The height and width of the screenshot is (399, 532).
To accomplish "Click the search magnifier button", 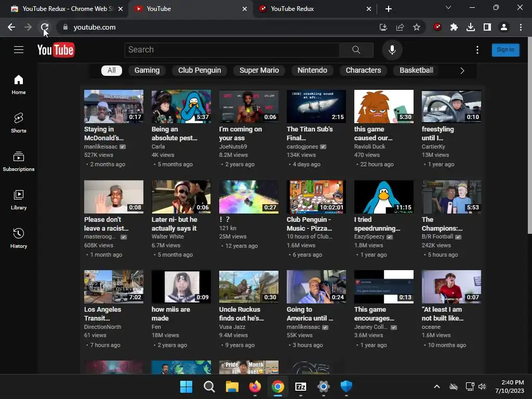I will pyautogui.click(x=356, y=50).
